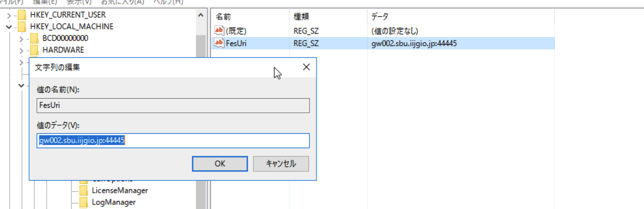Select the BCD00000000 folder icon
This screenshot has height=209, width=644.
pos(34,38)
